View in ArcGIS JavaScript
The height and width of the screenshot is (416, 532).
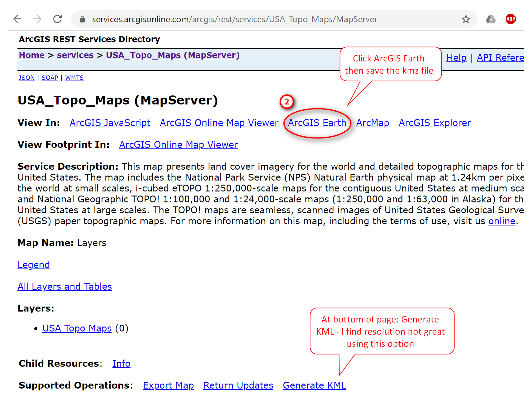[x=110, y=123]
